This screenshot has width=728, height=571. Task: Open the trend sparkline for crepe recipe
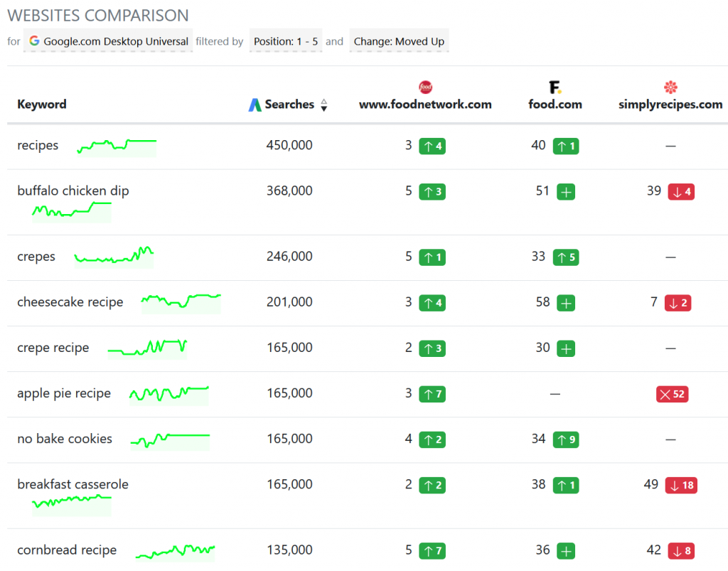coord(147,348)
